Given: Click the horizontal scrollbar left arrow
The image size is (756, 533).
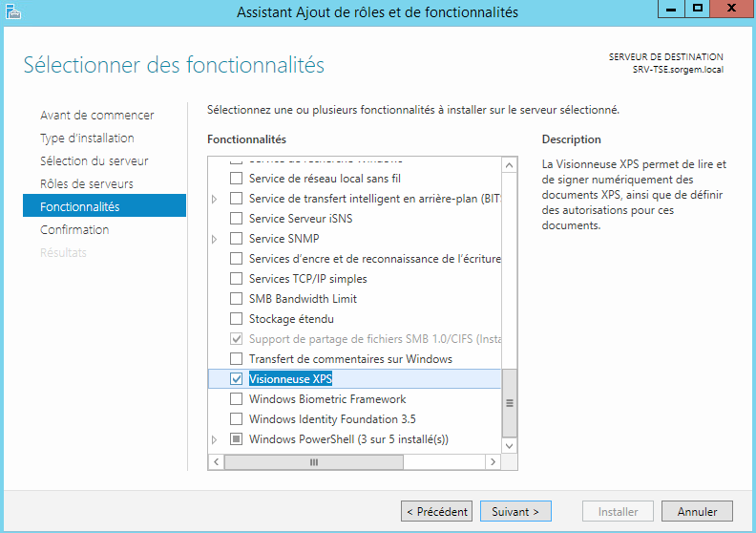Looking at the screenshot, I should (217, 462).
